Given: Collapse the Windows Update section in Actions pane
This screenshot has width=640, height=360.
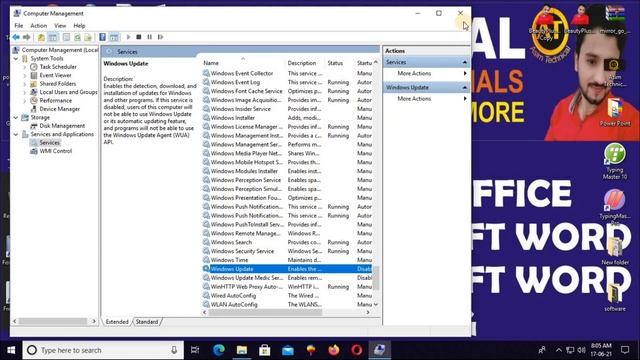Looking at the screenshot, I should click(464, 87).
